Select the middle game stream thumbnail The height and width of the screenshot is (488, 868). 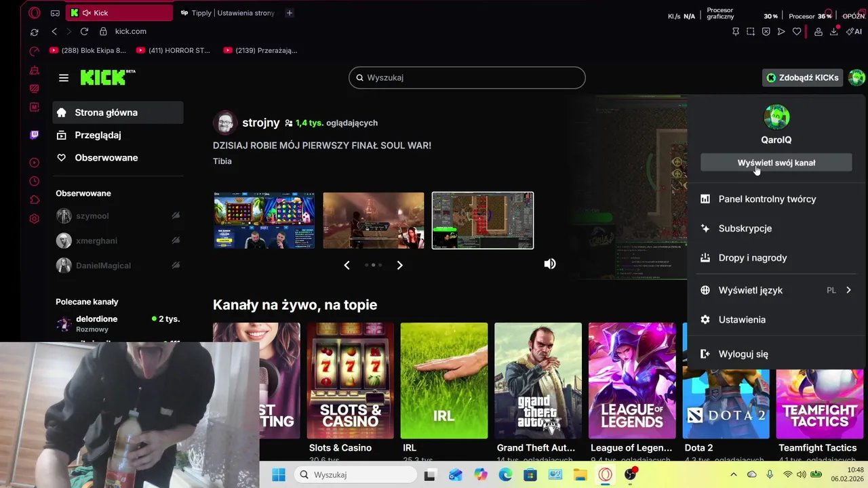coord(374,220)
